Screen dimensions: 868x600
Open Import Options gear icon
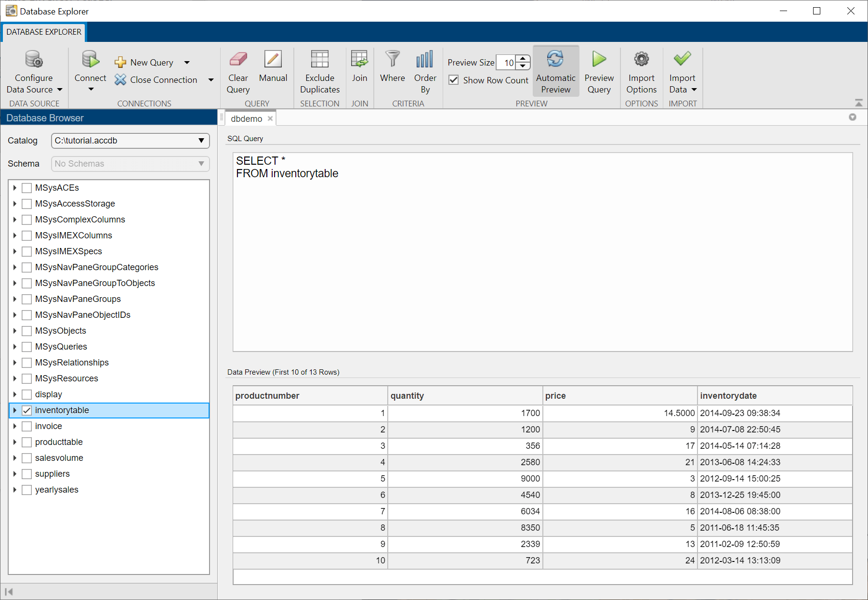coord(641,60)
